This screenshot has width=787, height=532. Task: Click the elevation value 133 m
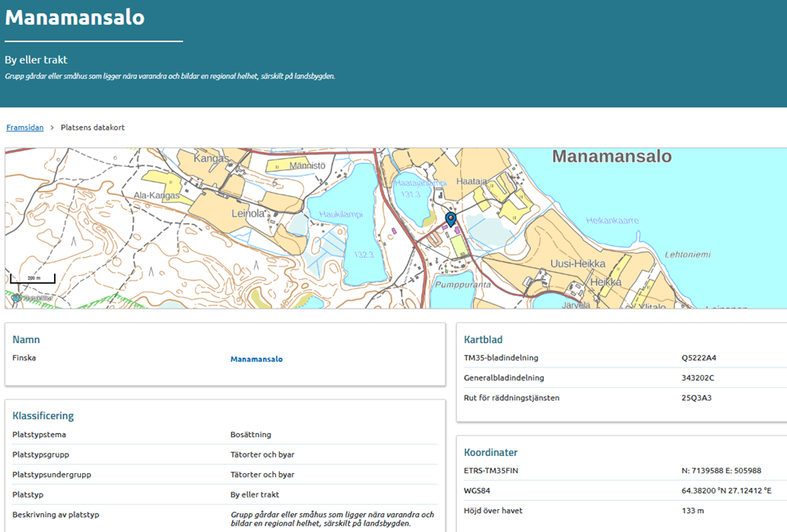[693, 511]
